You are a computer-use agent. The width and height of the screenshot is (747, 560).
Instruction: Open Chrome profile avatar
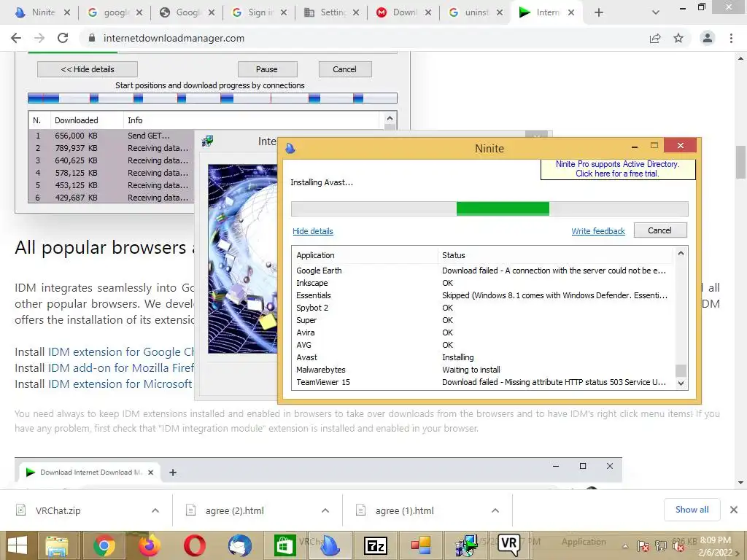[x=708, y=38]
